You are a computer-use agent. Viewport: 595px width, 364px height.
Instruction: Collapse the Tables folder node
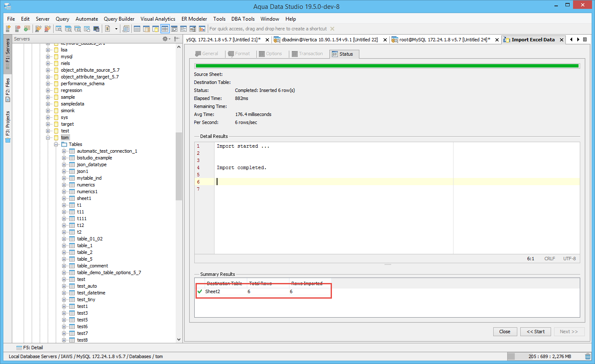point(56,144)
